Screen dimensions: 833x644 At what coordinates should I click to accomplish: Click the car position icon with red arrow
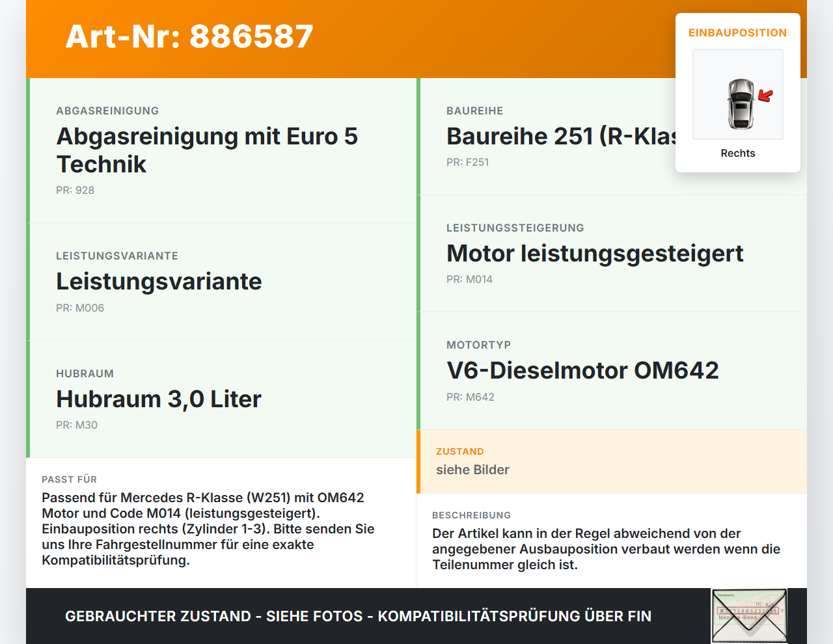(738, 94)
